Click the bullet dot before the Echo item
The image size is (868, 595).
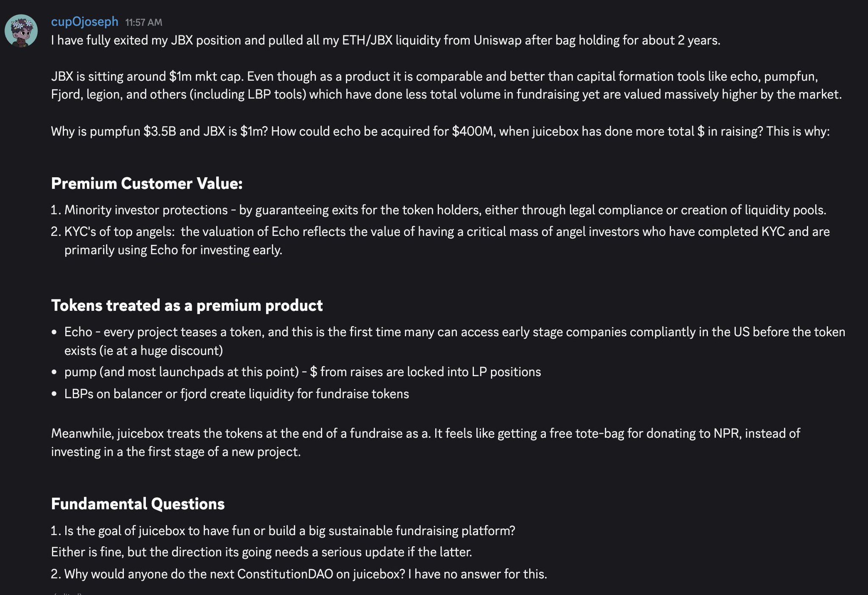pyautogui.click(x=54, y=332)
